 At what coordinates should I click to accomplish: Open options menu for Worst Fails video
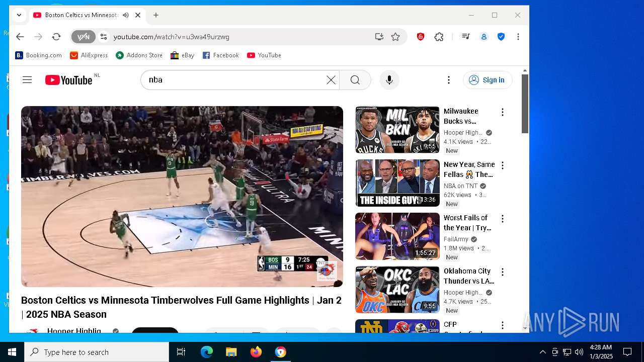pyautogui.click(x=502, y=219)
